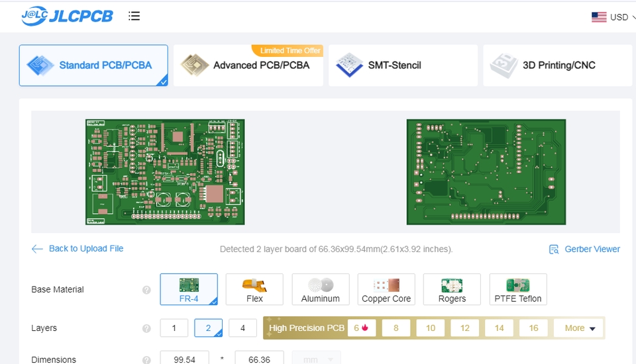Choose 12 layers high precision option
636x364 pixels.
(465, 328)
